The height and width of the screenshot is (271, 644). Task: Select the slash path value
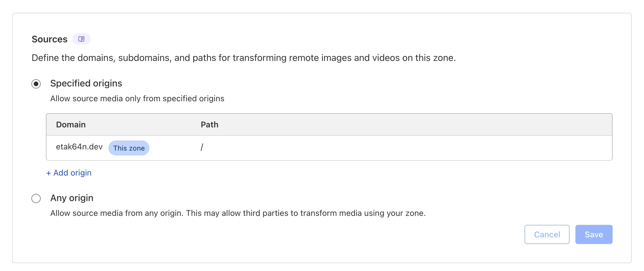(202, 147)
